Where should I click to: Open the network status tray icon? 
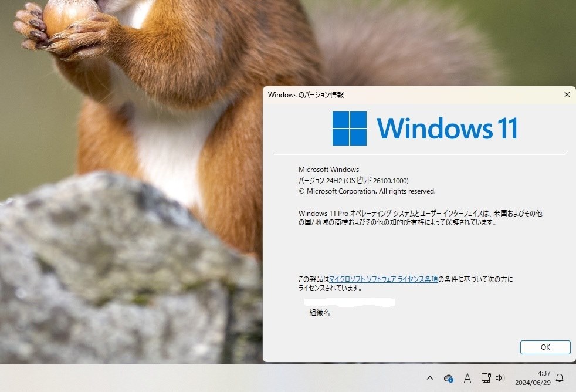tap(486, 378)
